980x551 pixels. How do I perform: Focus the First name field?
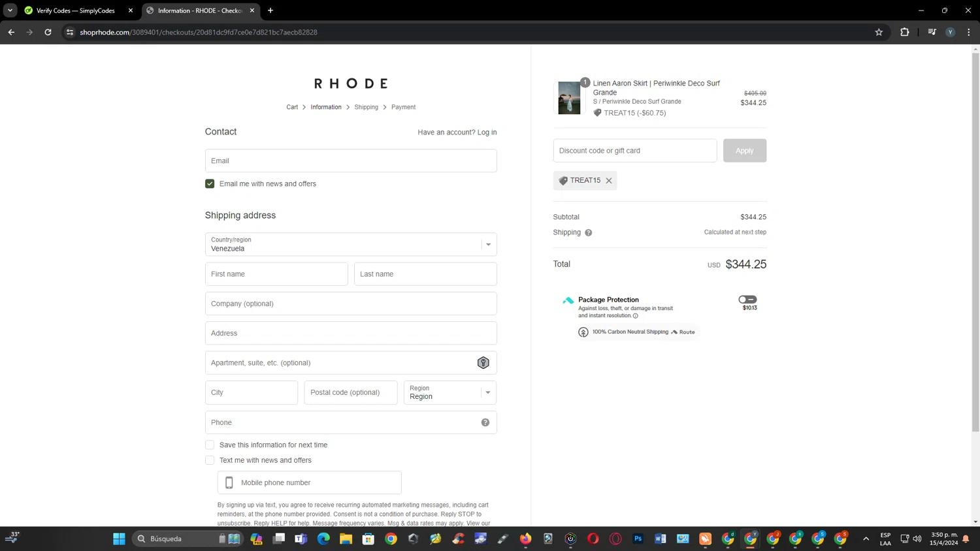[x=276, y=274]
